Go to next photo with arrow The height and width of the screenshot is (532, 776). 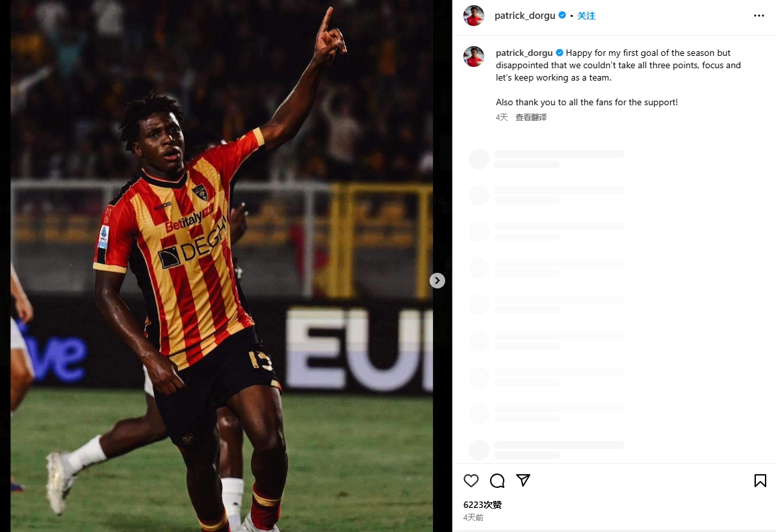(x=437, y=281)
